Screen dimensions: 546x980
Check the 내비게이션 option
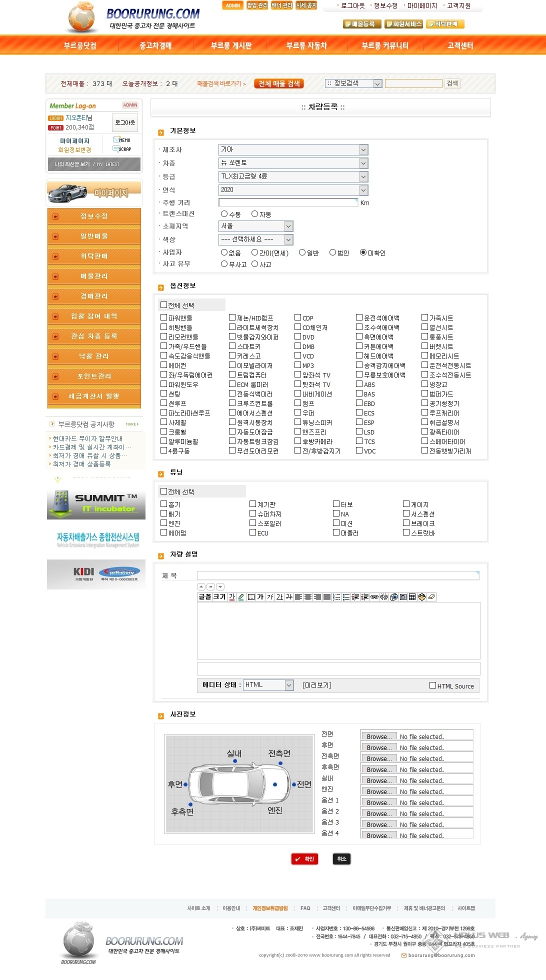297,393
